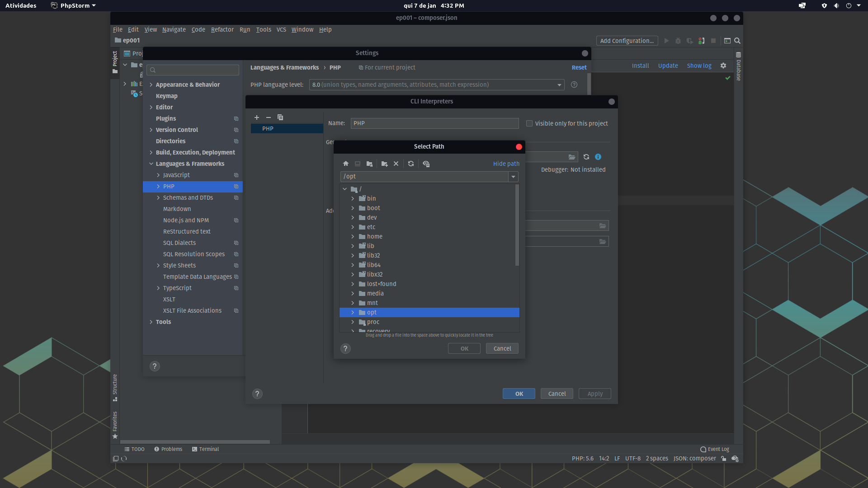Open Database tool window sidebar
The width and height of the screenshot is (868, 488).
(738, 67)
